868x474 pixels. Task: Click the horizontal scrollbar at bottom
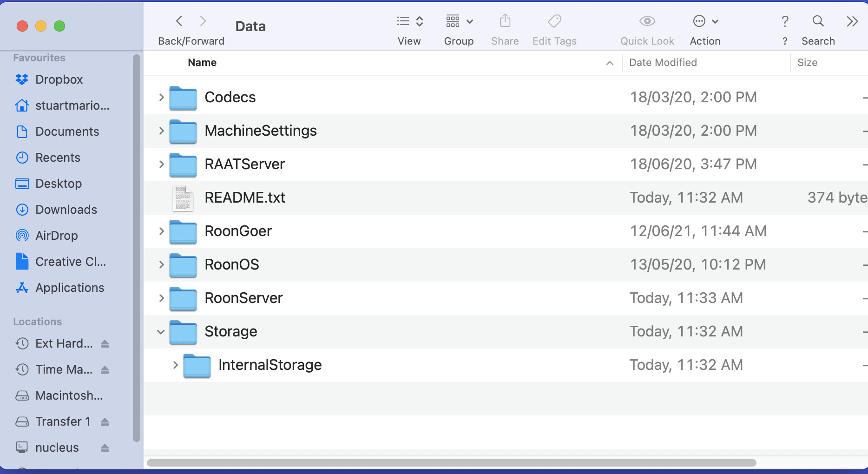(452, 463)
